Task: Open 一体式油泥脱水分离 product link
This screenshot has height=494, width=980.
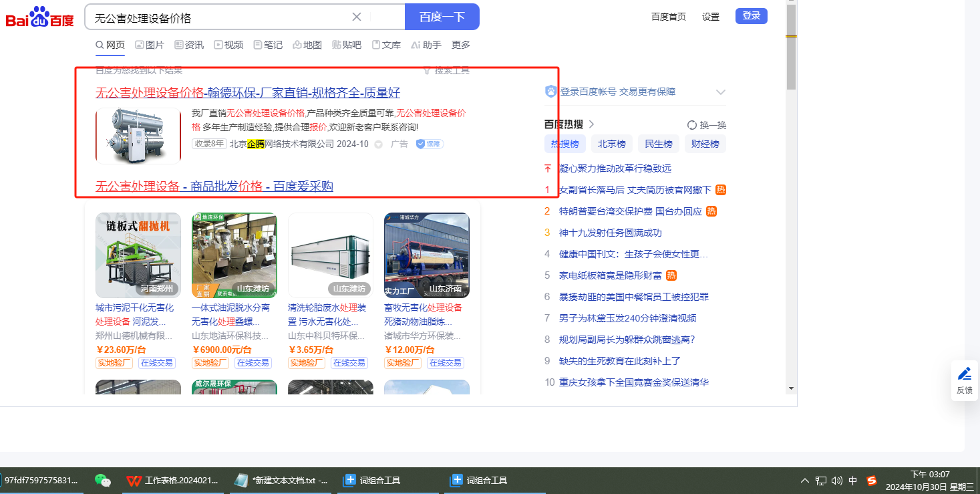Action: click(x=231, y=315)
